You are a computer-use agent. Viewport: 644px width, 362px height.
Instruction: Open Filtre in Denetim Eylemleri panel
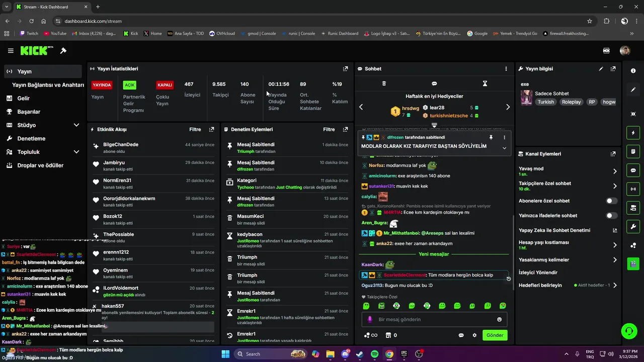[x=329, y=129]
